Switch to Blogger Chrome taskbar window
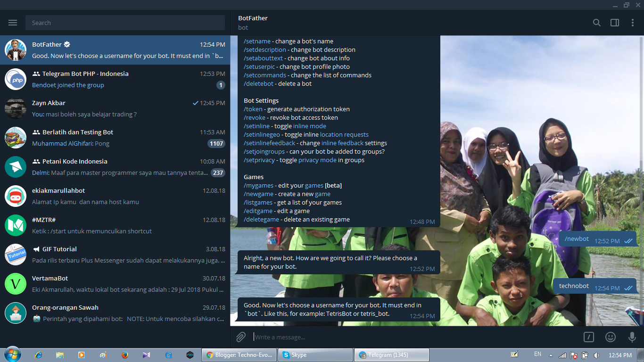This screenshot has width=644, height=362. (239, 355)
